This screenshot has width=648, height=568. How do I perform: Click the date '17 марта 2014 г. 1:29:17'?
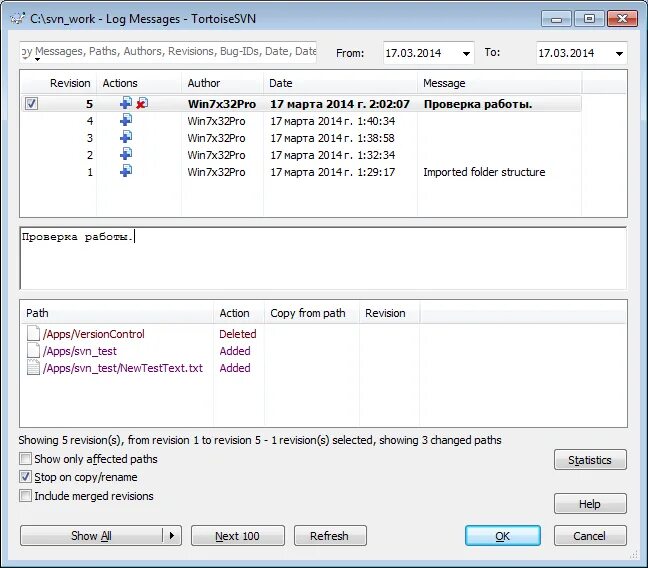pos(333,172)
